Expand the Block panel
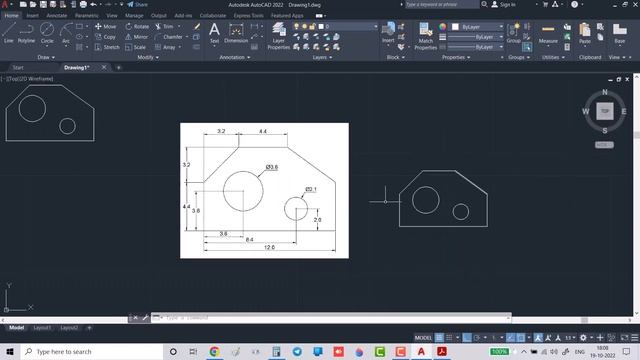This screenshot has width=640, height=360. click(x=396, y=58)
